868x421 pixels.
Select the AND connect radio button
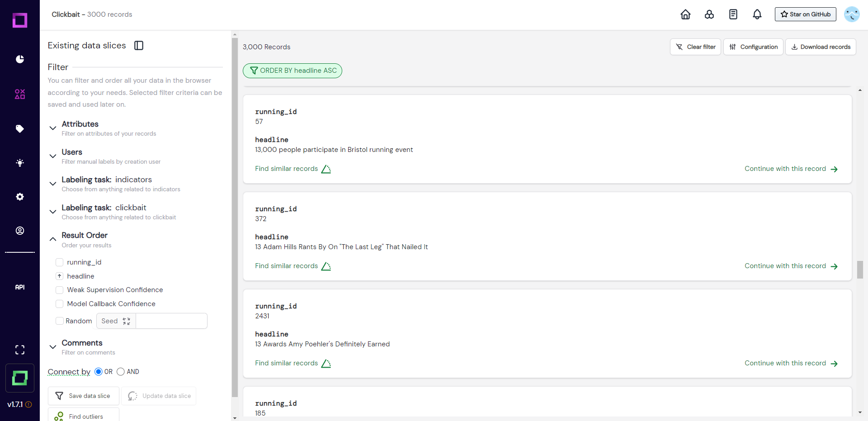[x=121, y=372]
